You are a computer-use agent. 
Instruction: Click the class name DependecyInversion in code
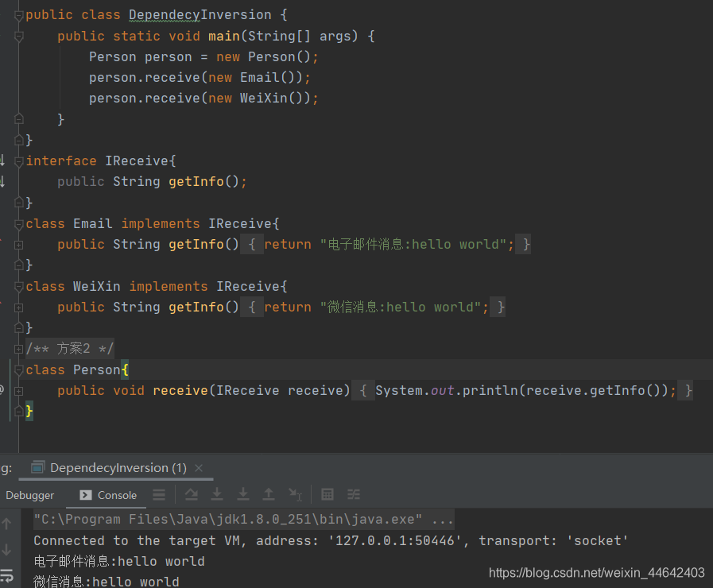pyautogui.click(x=200, y=15)
